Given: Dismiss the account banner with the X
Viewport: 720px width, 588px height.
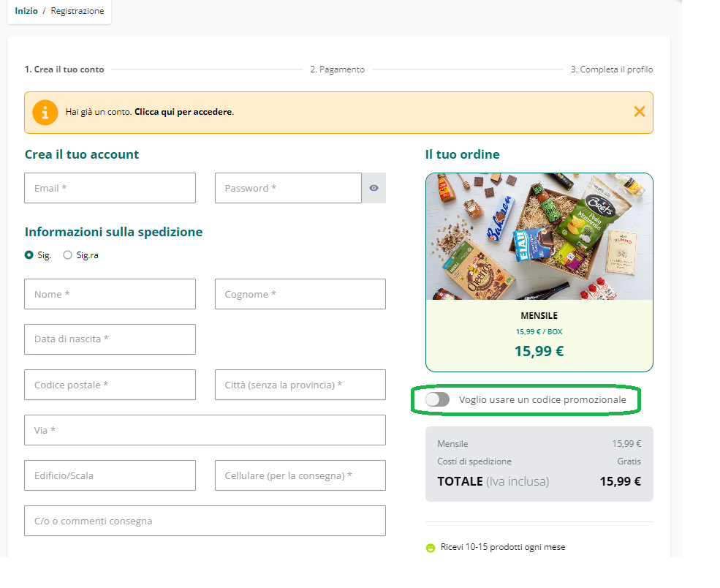Looking at the screenshot, I should [x=639, y=112].
